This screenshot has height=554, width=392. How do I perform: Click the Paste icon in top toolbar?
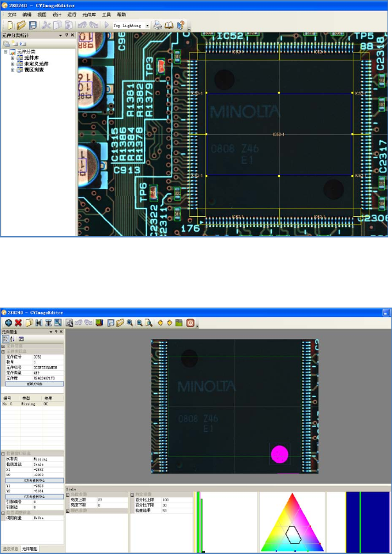click(69, 25)
